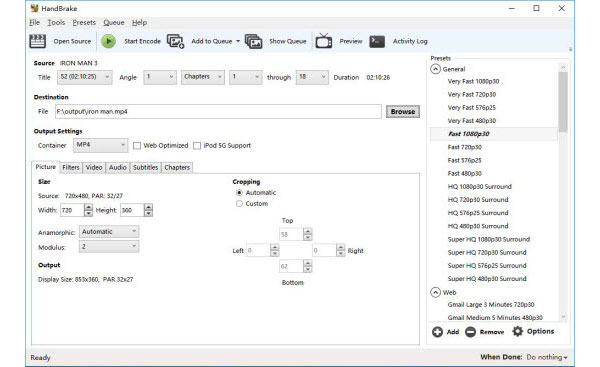Open the Presets menu
Screen dimensions: 600x367
coord(84,23)
